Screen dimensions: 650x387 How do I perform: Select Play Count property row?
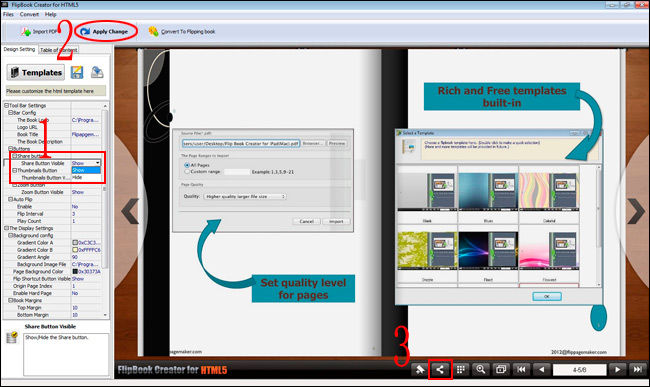point(52,221)
